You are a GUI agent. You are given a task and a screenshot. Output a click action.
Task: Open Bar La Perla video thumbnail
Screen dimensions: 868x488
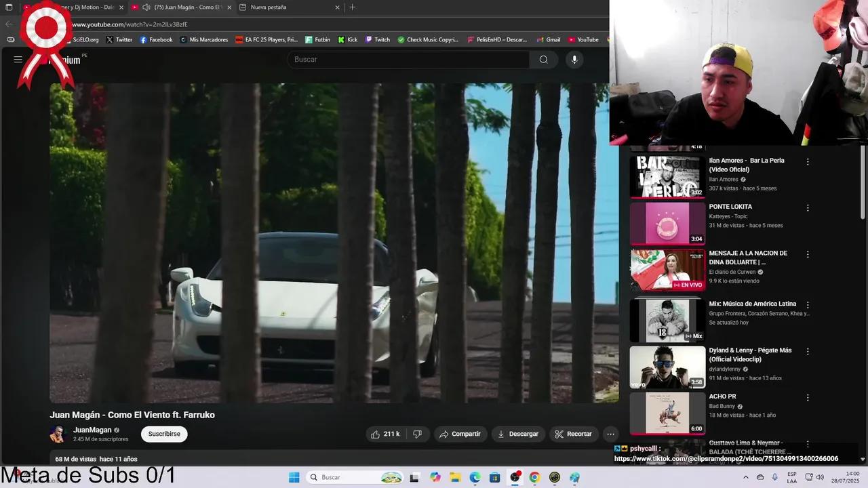coord(667,177)
